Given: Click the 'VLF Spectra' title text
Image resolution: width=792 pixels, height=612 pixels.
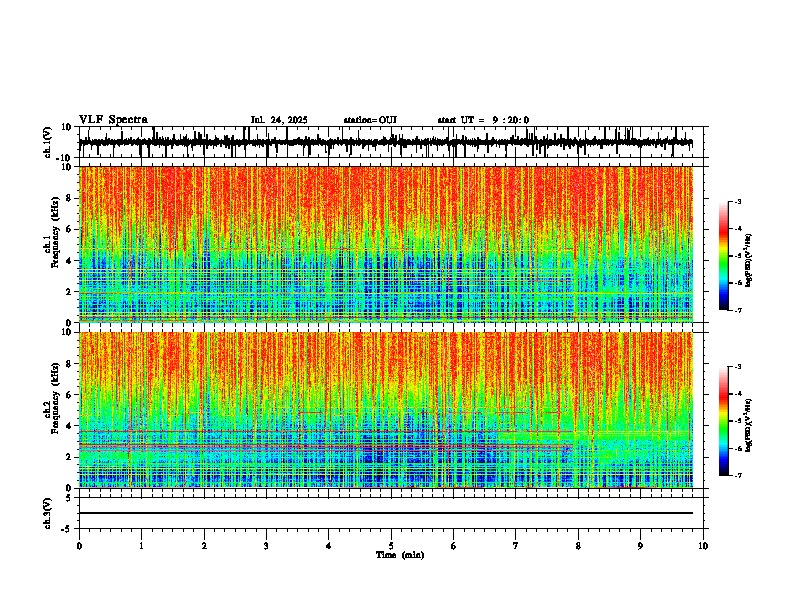Looking at the screenshot, I should point(113,120).
